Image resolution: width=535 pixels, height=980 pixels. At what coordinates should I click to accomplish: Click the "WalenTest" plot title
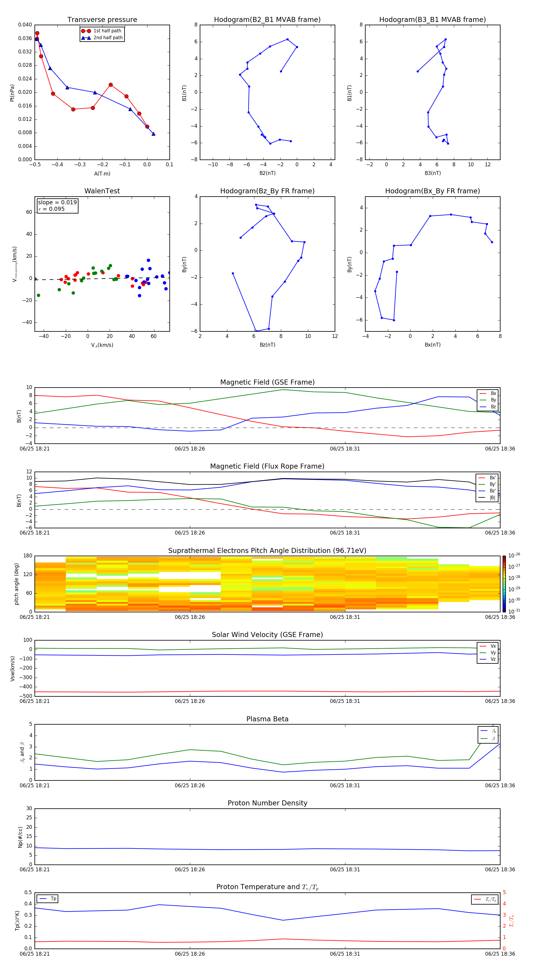point(102,191)
